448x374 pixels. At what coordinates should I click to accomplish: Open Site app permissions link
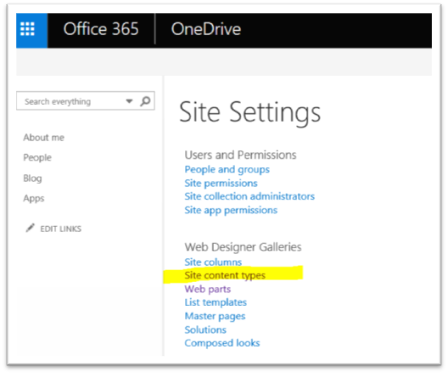(x=231, y=210)
